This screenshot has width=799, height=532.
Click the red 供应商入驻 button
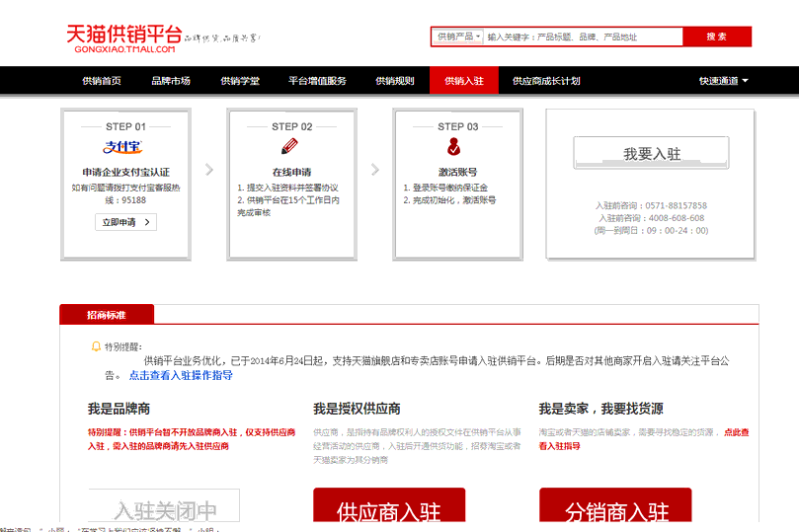(389, 506)
